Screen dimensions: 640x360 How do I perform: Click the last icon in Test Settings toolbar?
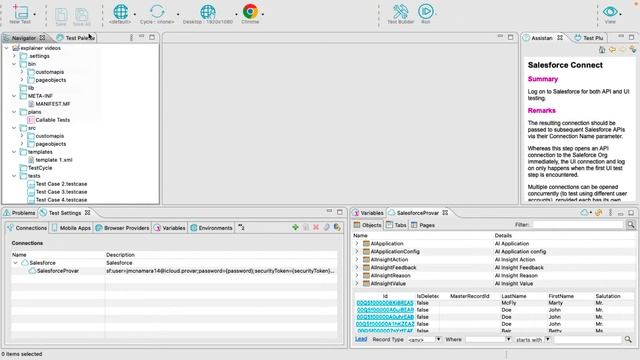tap(337, 227)
